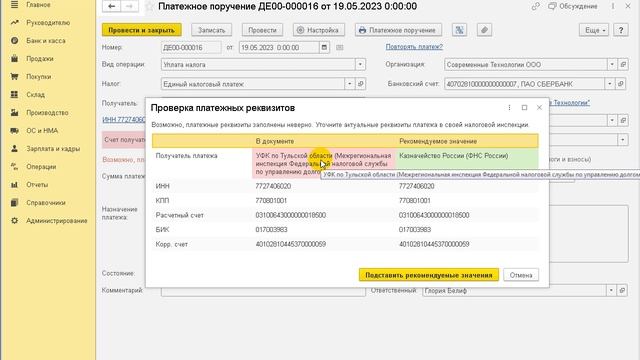Screen dimensions: 640x360
Task: Open the Продажи section
Action: pyautogui.click(x=40, y=59)
